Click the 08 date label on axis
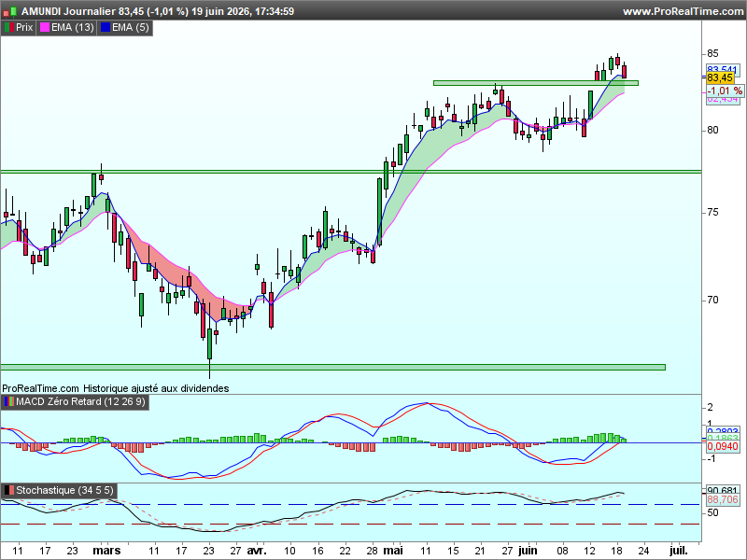Viewport: 747px width, 560px height. [x=563, y=551]
